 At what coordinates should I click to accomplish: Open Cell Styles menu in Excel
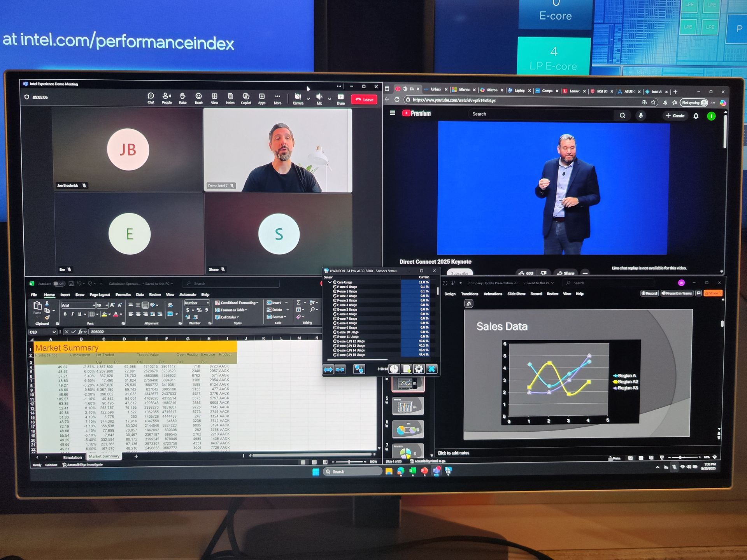tap(227, 317)
